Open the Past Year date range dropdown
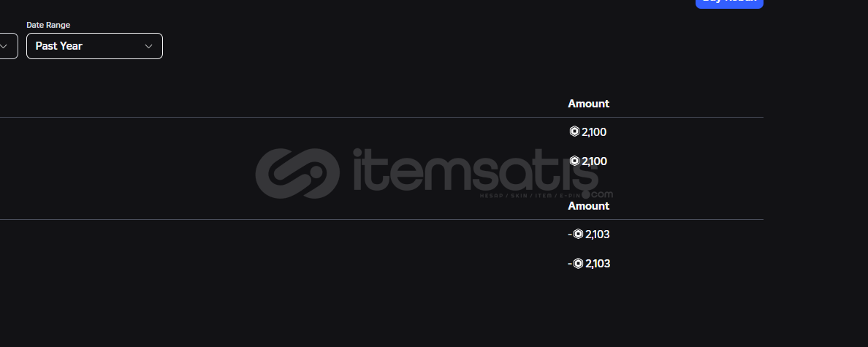This screenshot has width=868, height=347. click(95, 46)
